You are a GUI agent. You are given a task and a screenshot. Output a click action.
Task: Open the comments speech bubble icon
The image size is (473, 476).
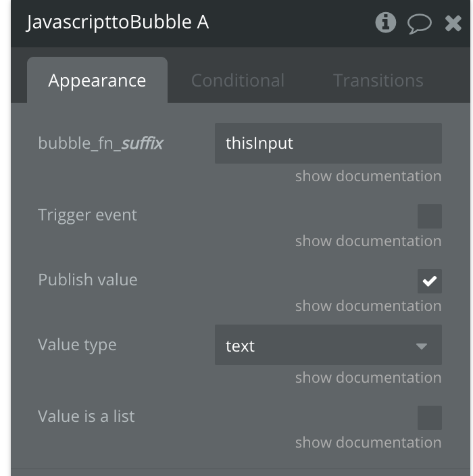[419, 24]
